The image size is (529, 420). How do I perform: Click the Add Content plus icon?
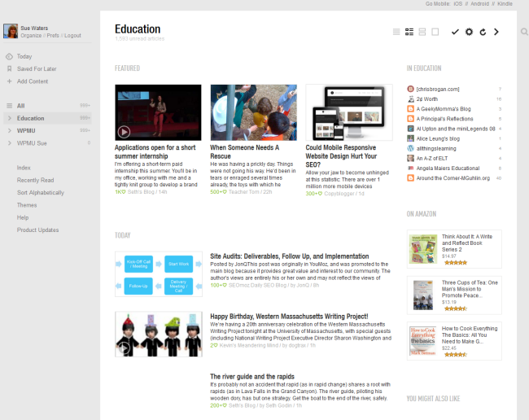coord(9,81)
